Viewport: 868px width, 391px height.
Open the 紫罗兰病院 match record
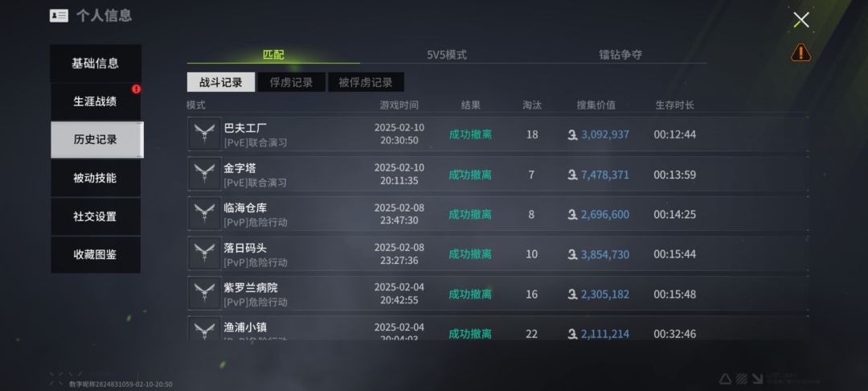coord(497,294)
